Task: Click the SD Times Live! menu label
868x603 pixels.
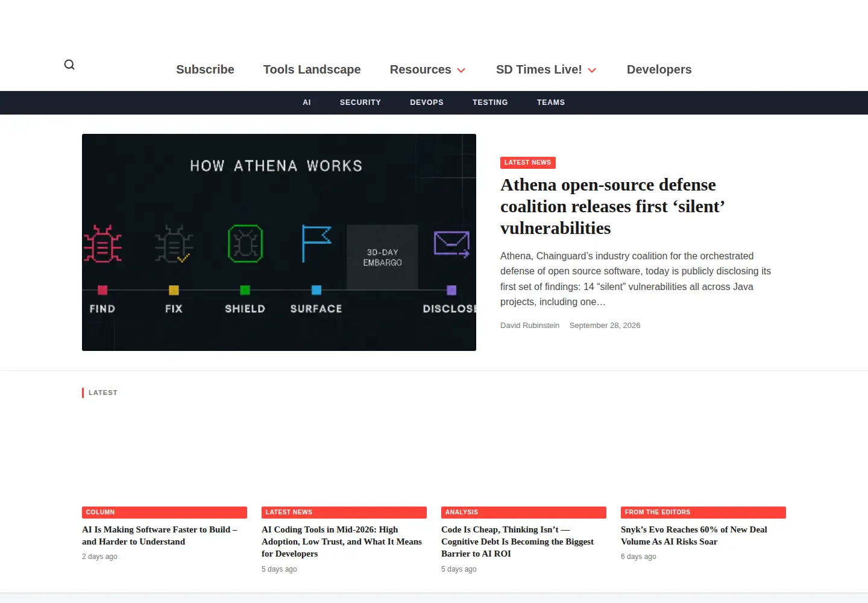Action: pos(539,69)
